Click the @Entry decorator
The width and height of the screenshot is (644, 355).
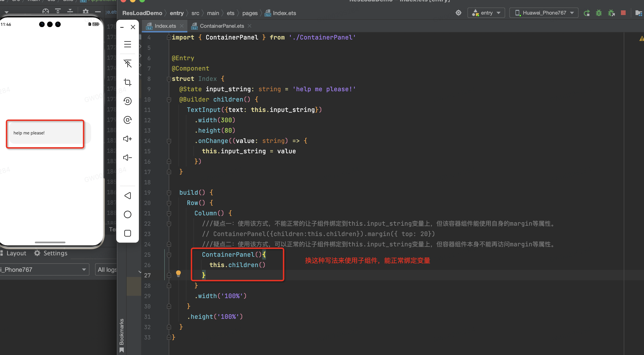[x=183, y=58]
